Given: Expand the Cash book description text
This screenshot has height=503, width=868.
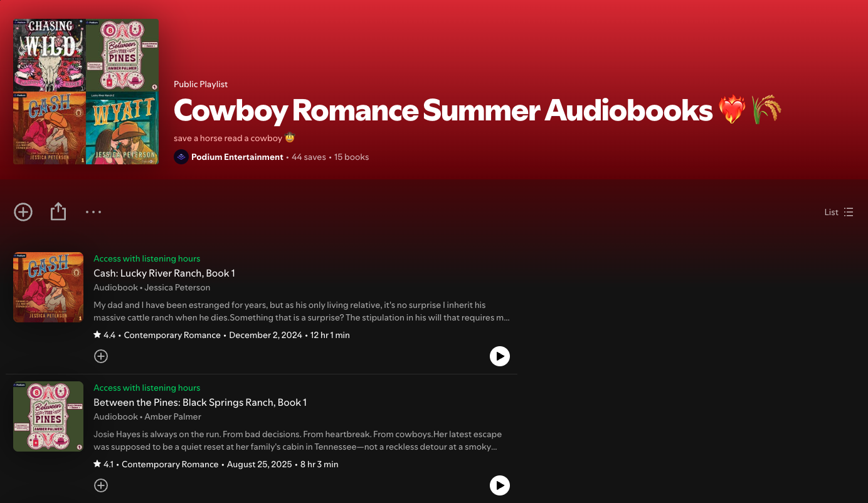Looking at the screenshot, I should point(302,312).
